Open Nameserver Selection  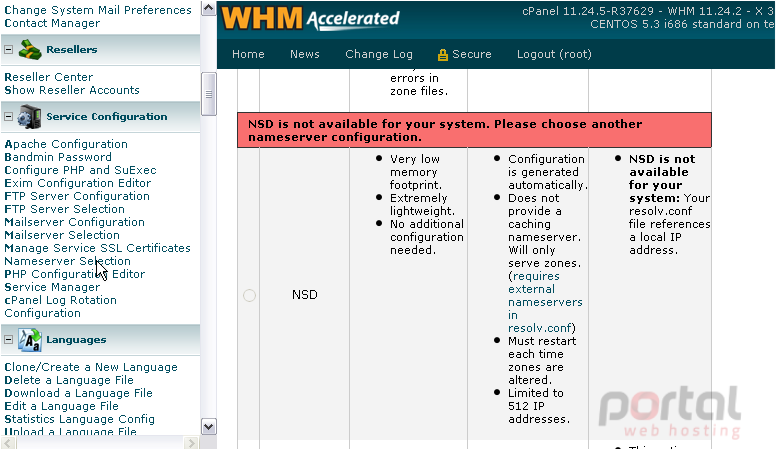tap(67, 261)
